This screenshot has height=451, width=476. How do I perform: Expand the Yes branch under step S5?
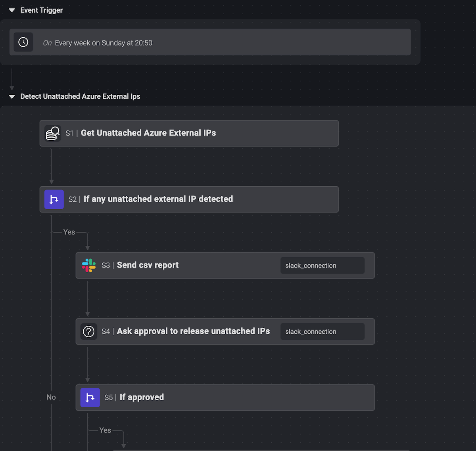click(105, 430)
